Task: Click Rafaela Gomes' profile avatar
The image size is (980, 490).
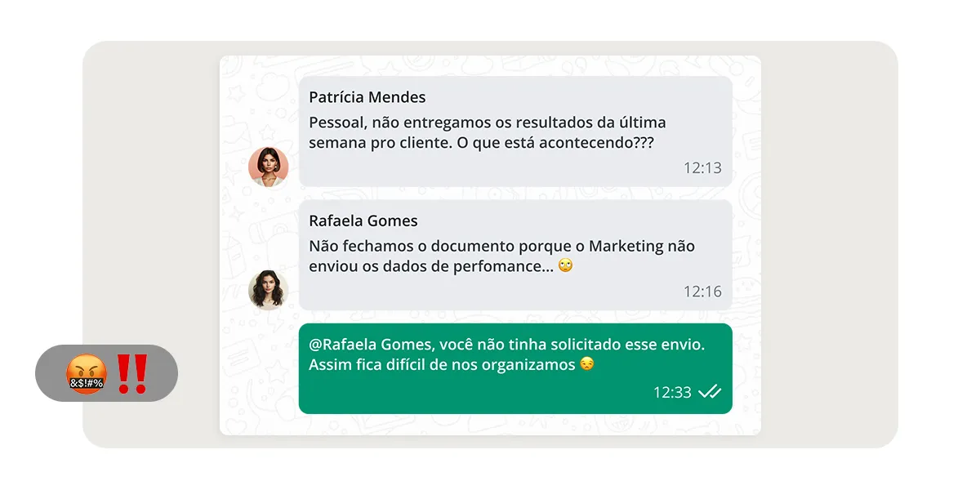Action: click(268, 290)
